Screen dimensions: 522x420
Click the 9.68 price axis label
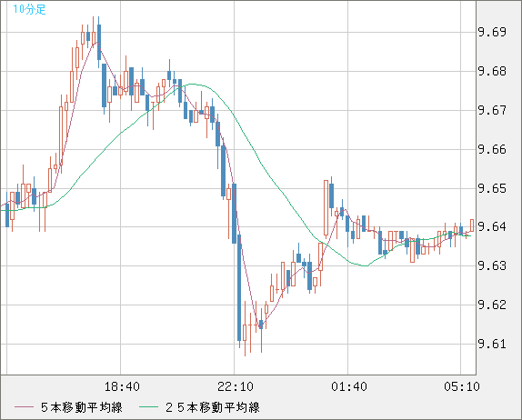tap(492, 71)
